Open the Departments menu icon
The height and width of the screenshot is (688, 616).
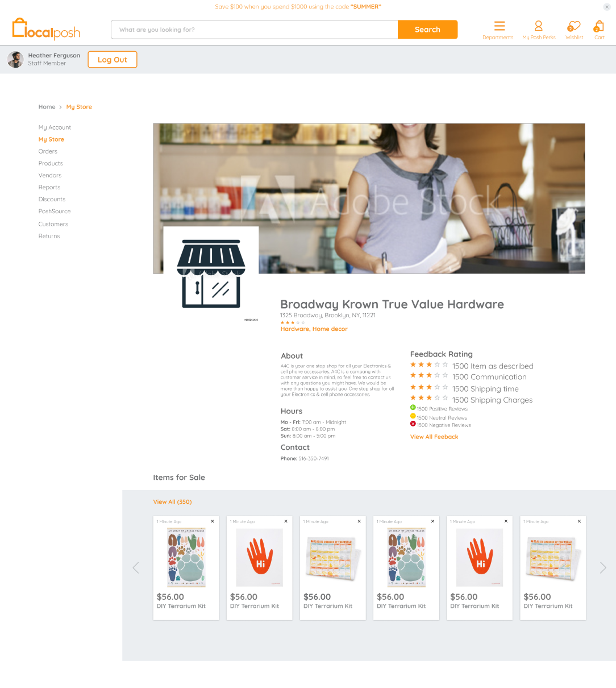pyautogui.click(x=500, y=26)
